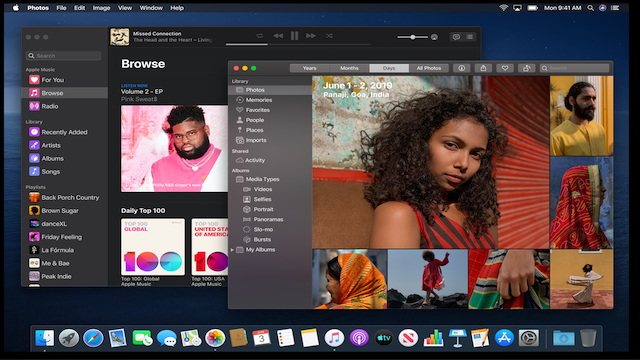The width and height of the screenshot is (640, 360).
Task: Open App Store from the Dock
Action: [x=504, y=338]
